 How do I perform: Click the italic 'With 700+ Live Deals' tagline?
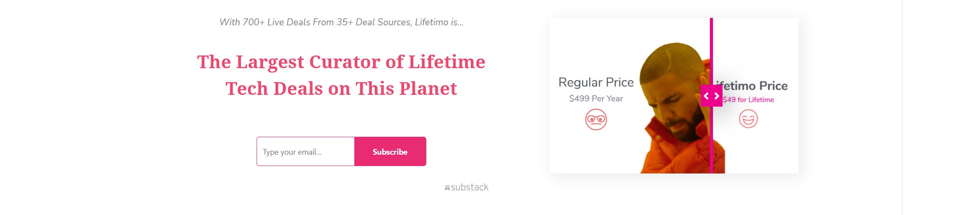pos(342,22)
